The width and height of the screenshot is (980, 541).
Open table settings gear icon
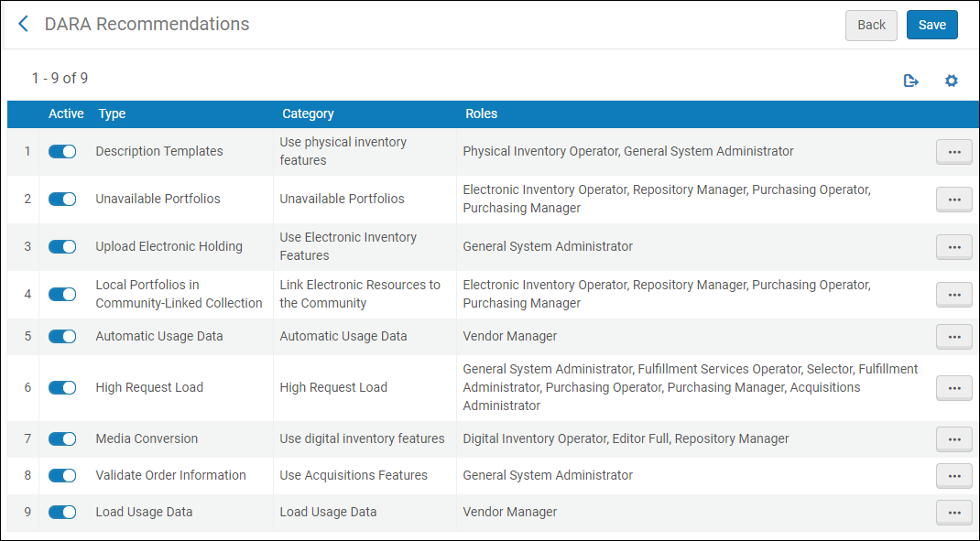(952, 81)
